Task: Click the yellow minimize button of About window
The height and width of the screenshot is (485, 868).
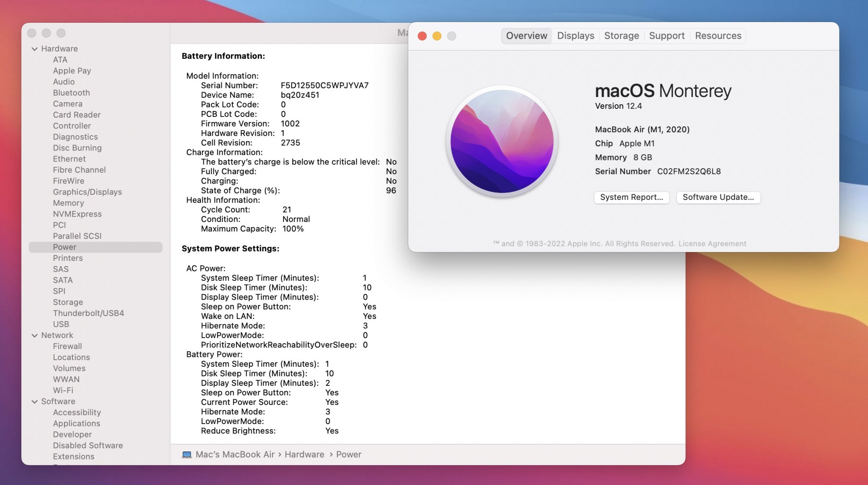Action: pyautogui.click(x=437, y=36)
